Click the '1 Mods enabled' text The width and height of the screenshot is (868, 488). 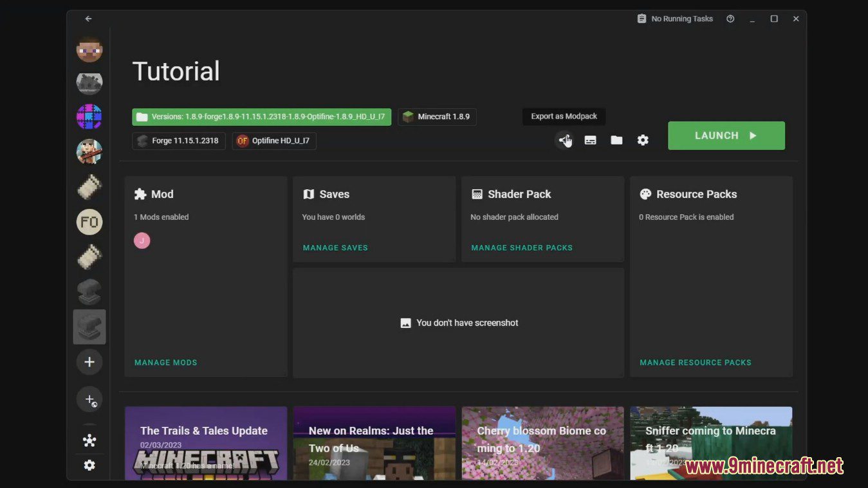(162, 217)
